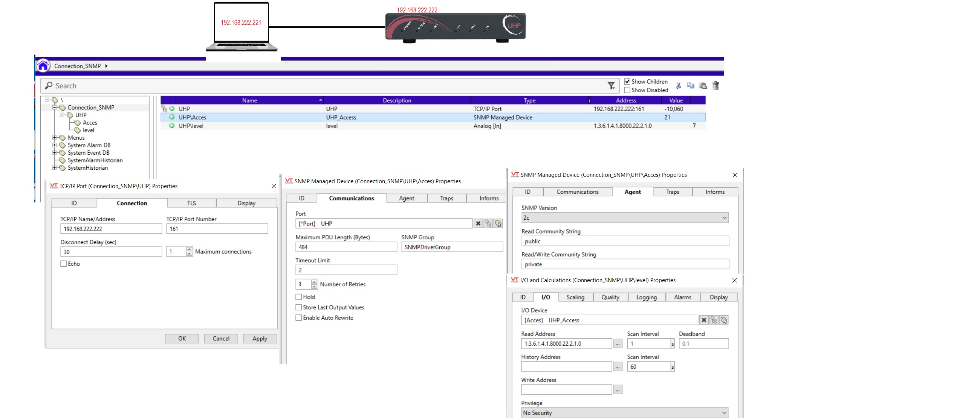Switch to the TLS tab
Viewport: 980px width, 418px height.
tap(191, 203)
